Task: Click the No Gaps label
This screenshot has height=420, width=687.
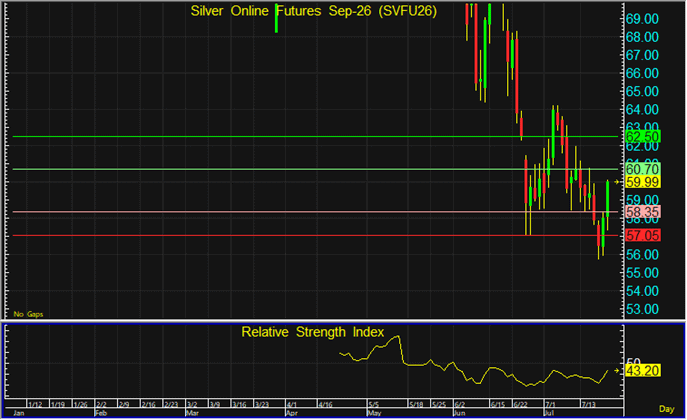Action: coord(28,314)
